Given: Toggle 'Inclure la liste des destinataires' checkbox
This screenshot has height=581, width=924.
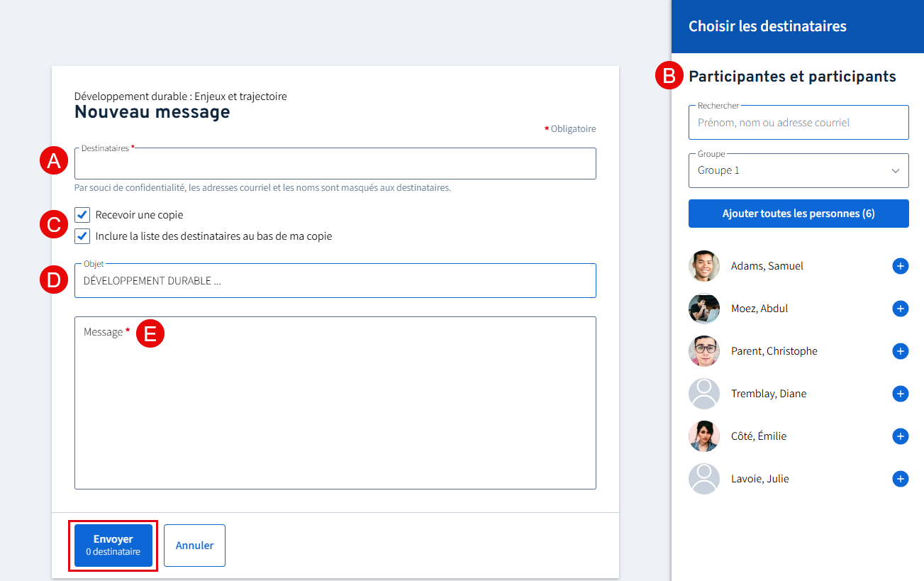Looking at the screenshot, I should coord(82,236).
